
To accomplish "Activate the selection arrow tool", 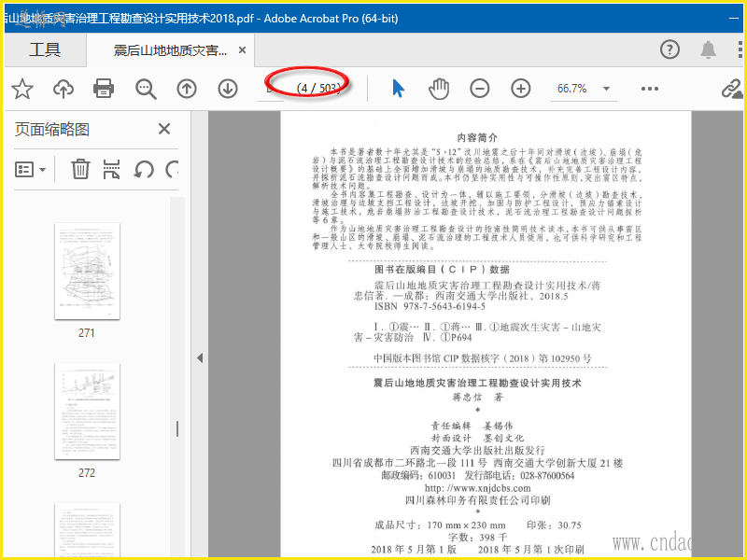I will pyautogui.click(x=399, y=89).
